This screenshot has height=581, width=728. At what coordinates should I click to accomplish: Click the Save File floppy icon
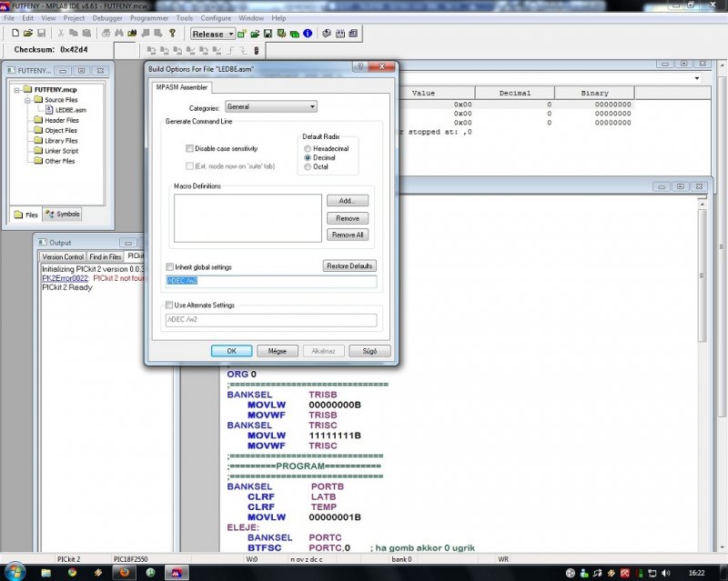[41, 34]
